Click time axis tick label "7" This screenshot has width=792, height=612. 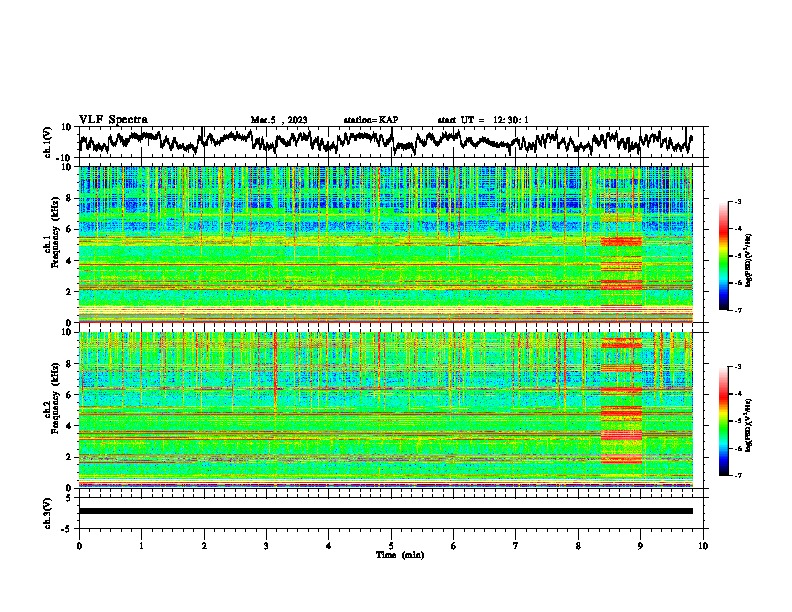[x=516, y=546]
